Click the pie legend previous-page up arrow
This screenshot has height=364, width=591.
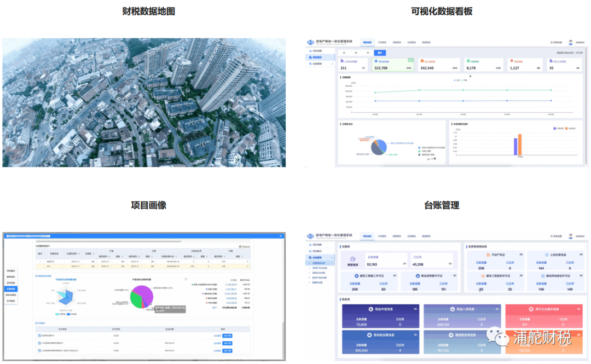click(x=428, y=159)
